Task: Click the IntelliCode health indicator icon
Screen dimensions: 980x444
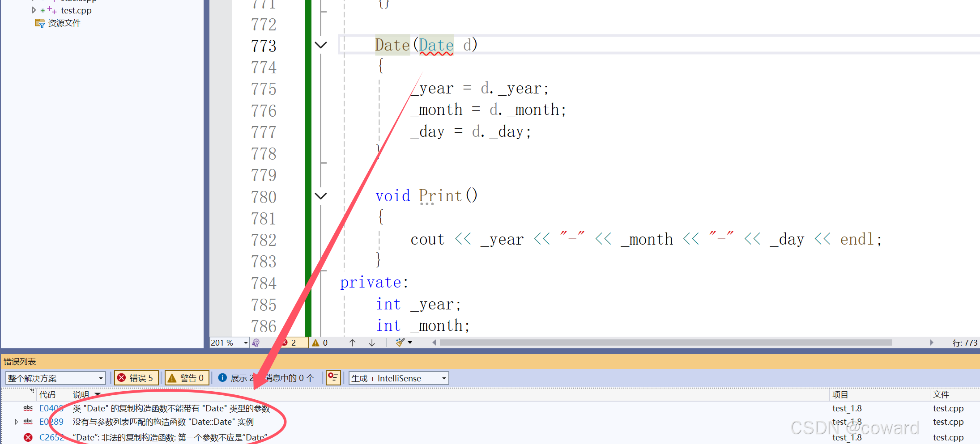Action: 256,343
